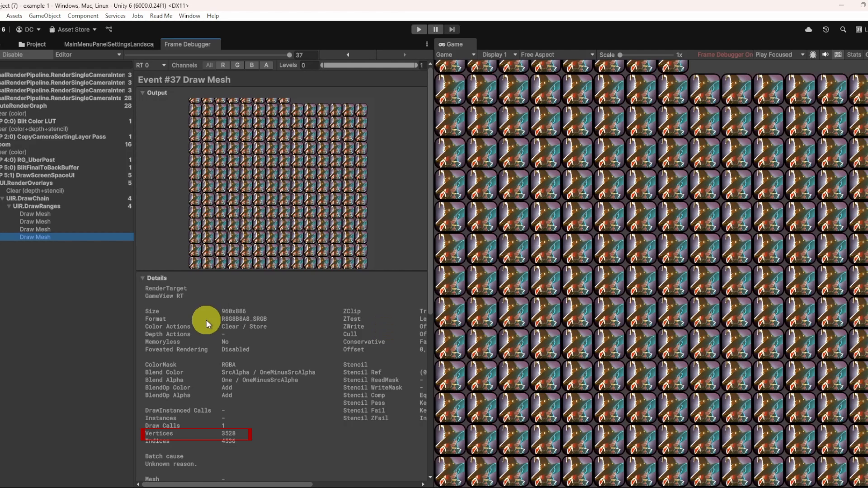868x488 pixels.
Task: Click the version history icon
Action: pos(826,29)
